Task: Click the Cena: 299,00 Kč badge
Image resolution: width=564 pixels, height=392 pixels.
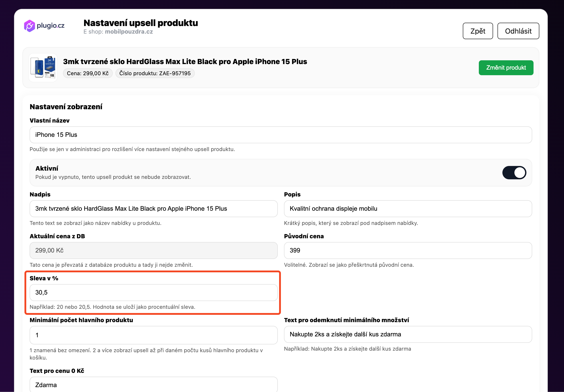Action: pyautogui.click(x=88, y=73)
